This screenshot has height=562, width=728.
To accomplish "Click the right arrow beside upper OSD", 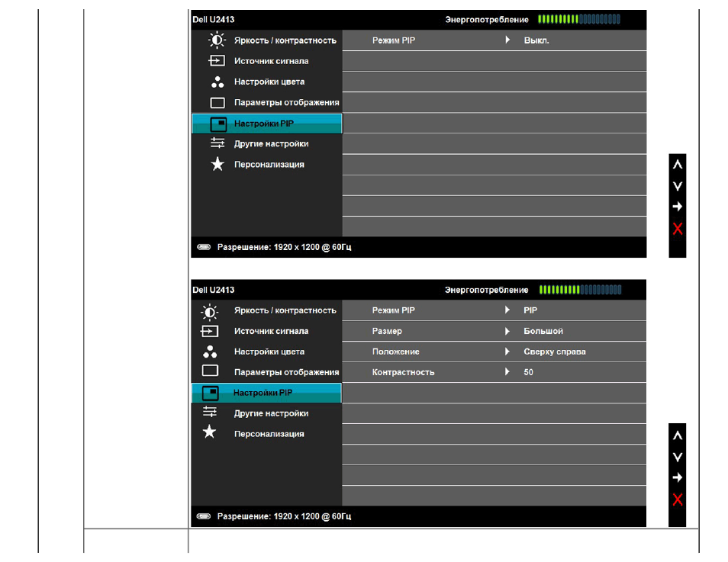I will [x=678, y=207].
